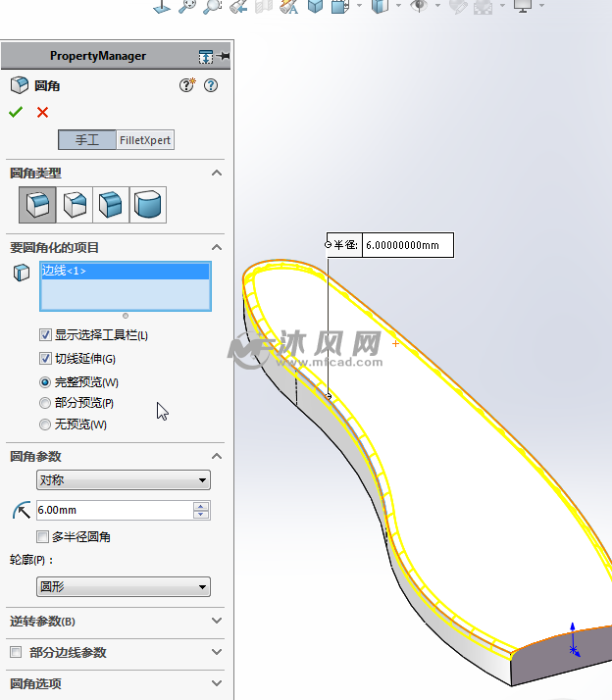
Task: Select 边线<1> in the selection list
Action: (x=126, y=271)
